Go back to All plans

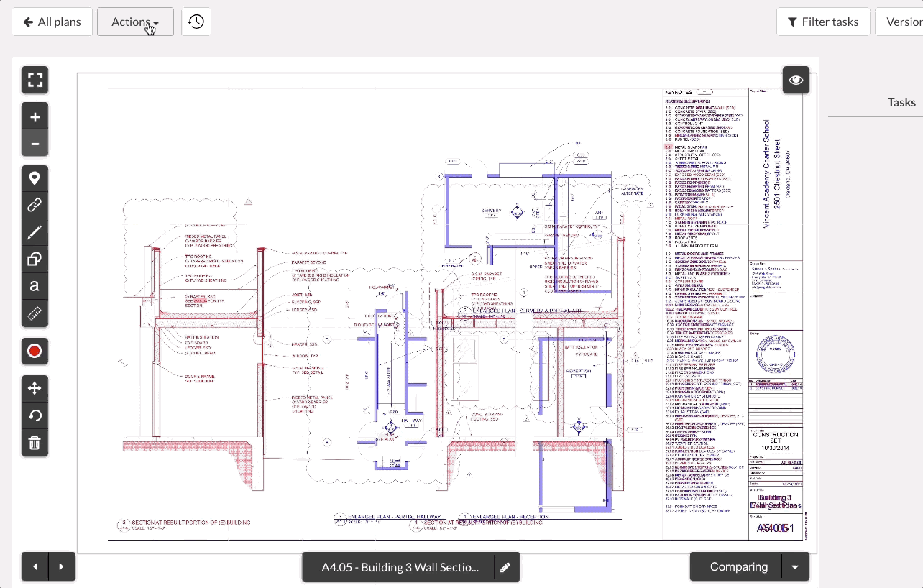[x=52, y=22]
